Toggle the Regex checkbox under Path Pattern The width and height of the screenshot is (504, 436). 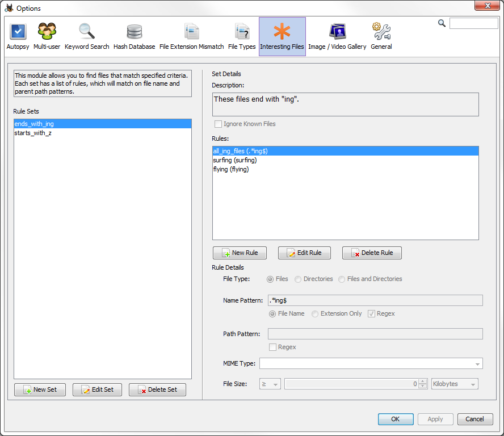pos(273,347)
